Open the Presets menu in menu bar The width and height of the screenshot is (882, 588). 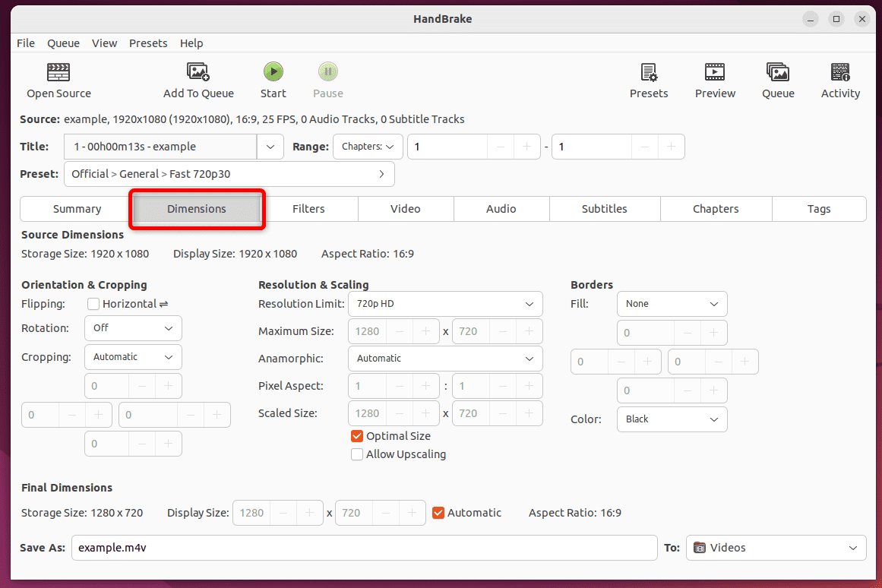148,43
